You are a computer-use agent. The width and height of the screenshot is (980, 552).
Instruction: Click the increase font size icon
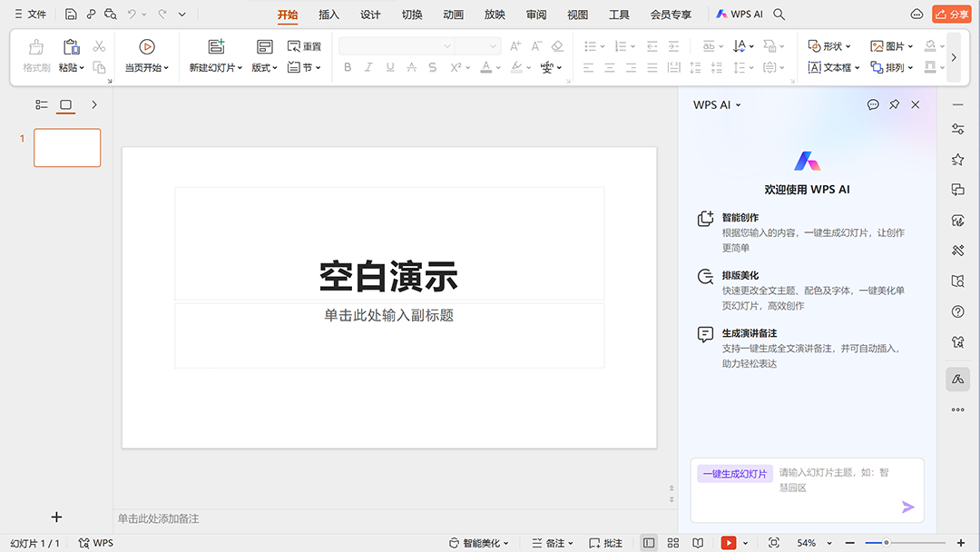click(515, 45)
